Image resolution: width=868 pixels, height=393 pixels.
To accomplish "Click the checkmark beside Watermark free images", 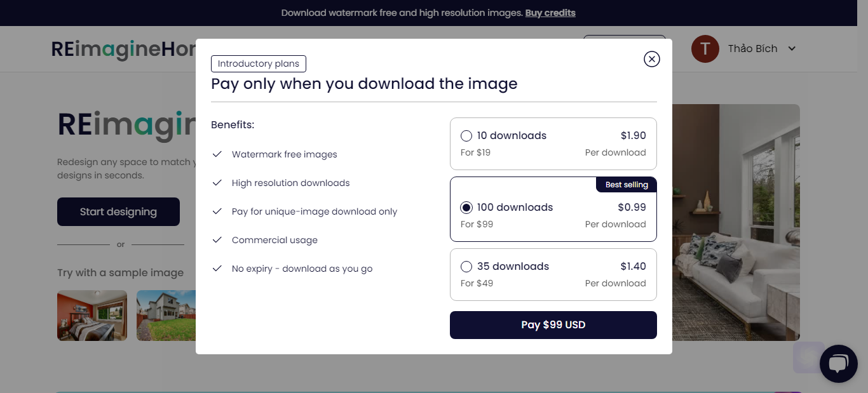I will [217, 154].
